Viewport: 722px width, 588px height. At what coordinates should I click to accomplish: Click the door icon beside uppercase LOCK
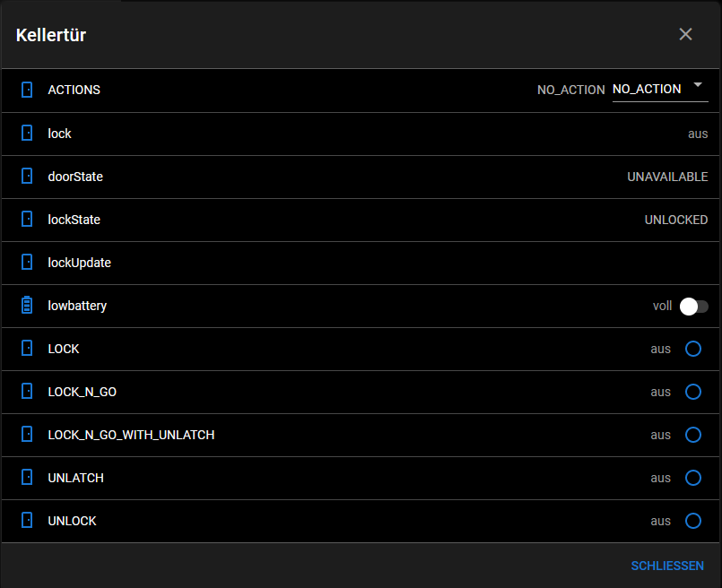pos(27,349)
